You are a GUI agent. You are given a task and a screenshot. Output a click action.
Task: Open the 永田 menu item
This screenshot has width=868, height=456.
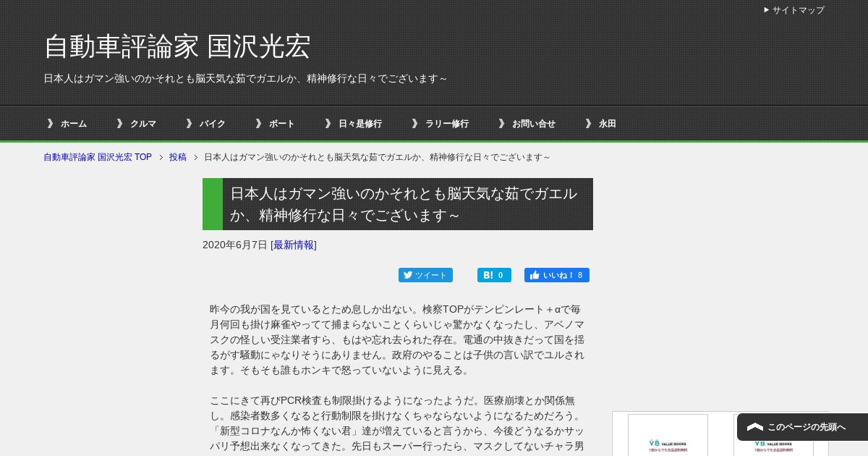600,124
